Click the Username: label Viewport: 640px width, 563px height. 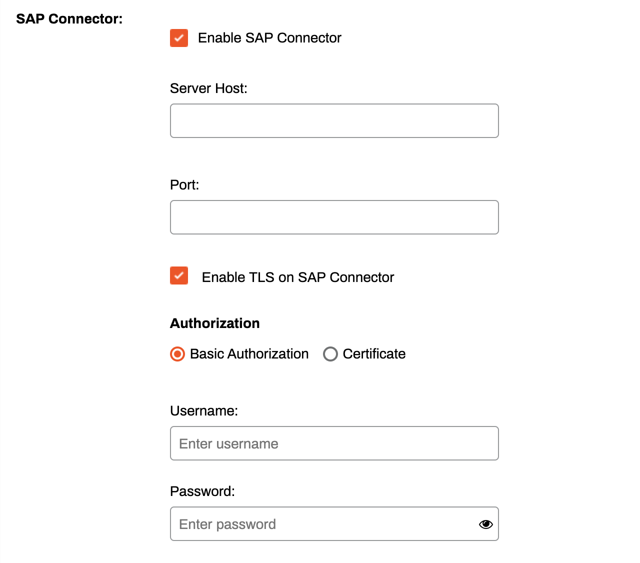(204, 411)
